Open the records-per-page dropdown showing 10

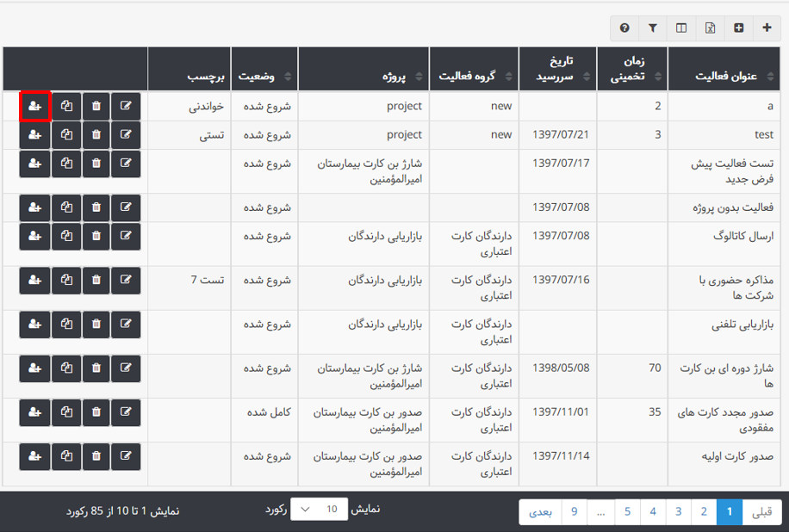[319, 510]
